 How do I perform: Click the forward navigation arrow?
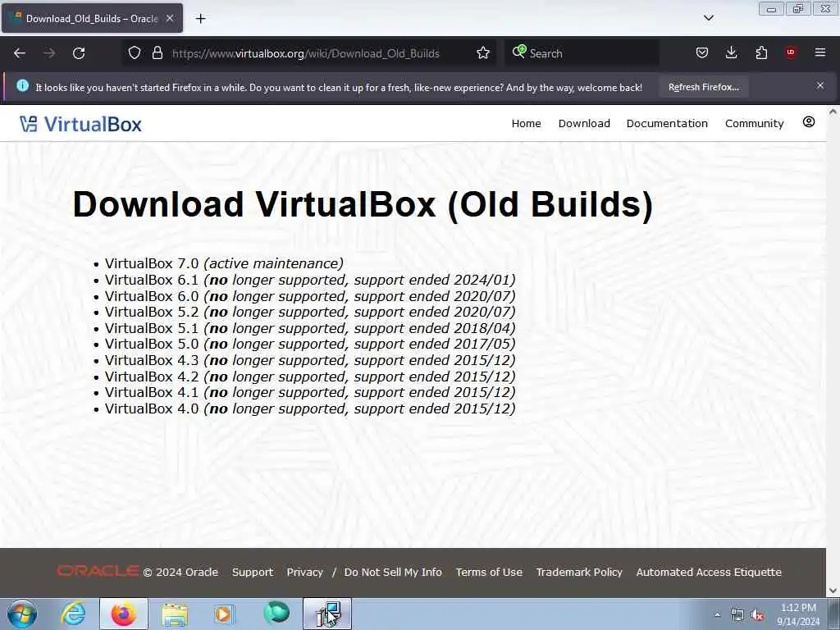click(49, 53)
